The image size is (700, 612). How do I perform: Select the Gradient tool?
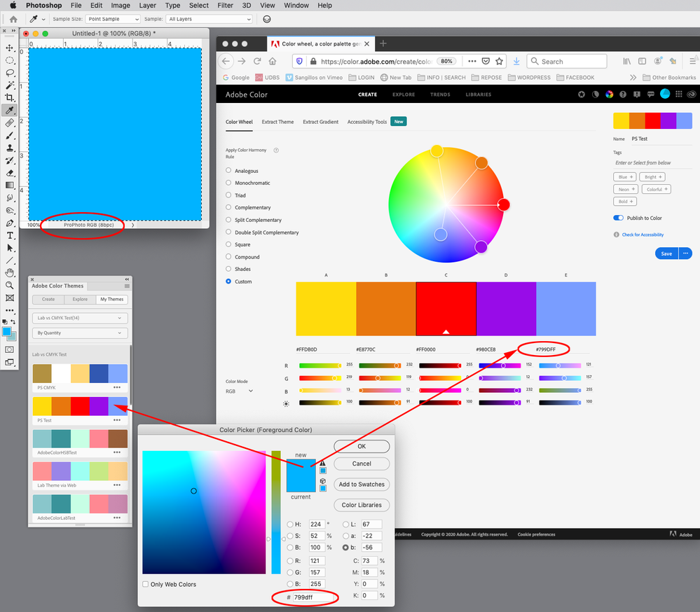click(9, 185)
